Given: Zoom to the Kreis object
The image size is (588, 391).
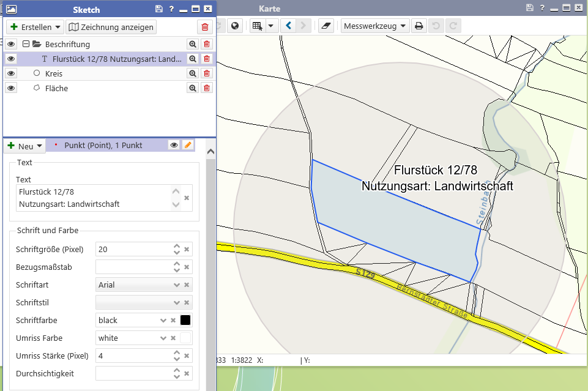Looking at the screenshot, I should (193, 73).
